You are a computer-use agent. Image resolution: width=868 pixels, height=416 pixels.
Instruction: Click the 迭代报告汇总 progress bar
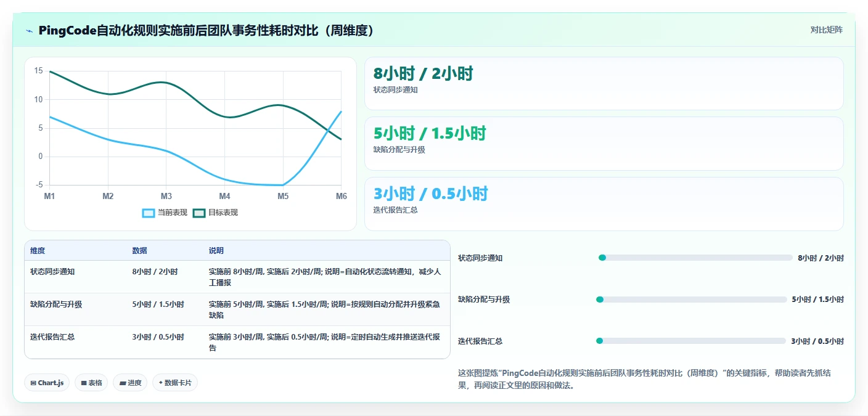point(691,341)
